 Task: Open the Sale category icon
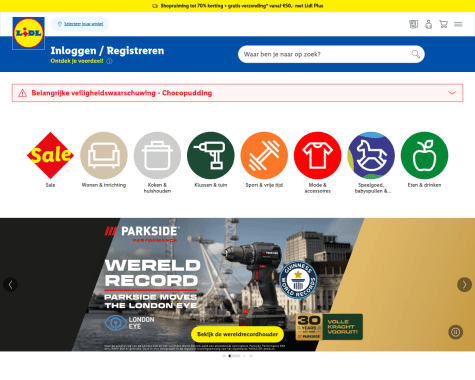pos(50,155)
